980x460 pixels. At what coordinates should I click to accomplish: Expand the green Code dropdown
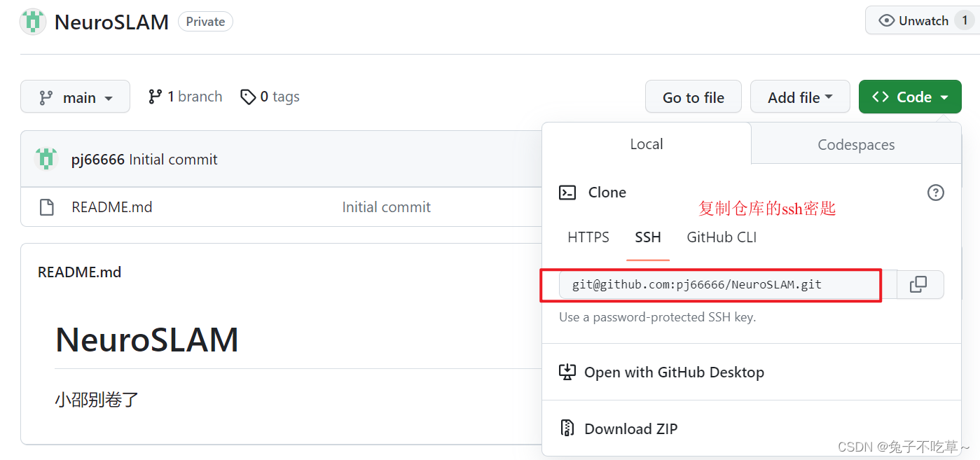pos(909,97)
